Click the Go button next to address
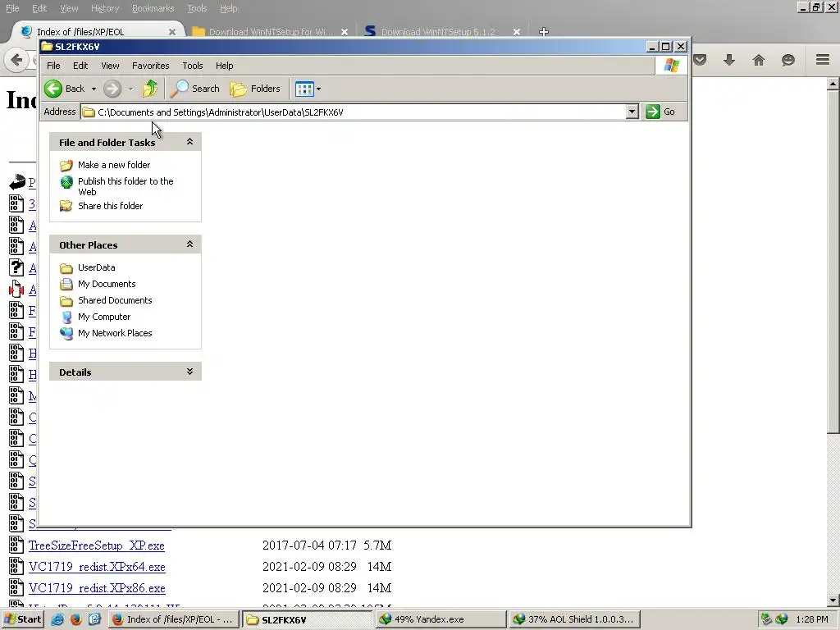Viewport: 840px width, 630px height. pyautogui.click(x=660, y=112)
